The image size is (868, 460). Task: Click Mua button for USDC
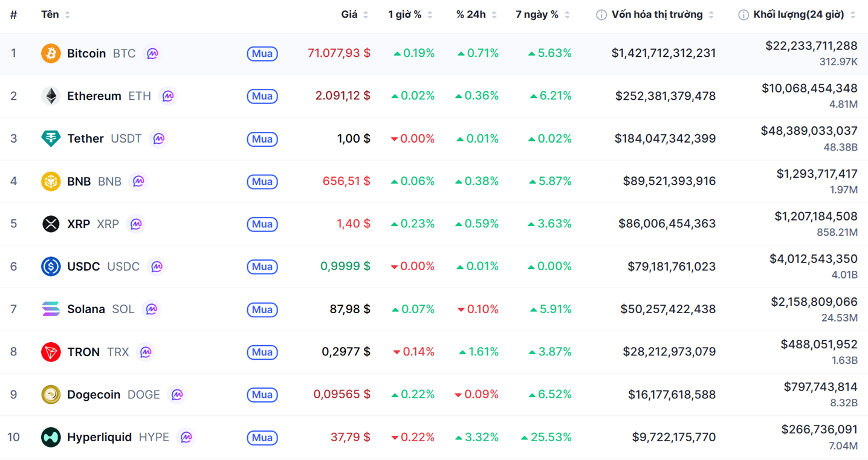[x=262, y=267]
